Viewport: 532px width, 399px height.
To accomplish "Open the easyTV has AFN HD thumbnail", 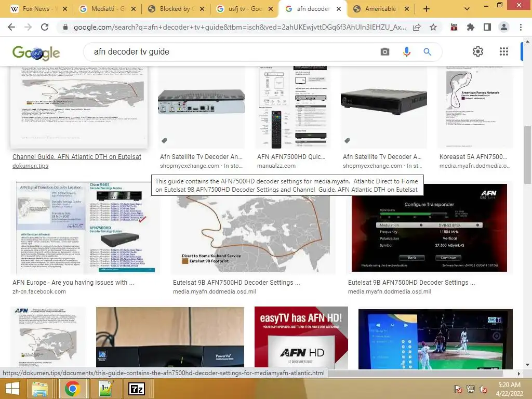I will coord(301,338).
